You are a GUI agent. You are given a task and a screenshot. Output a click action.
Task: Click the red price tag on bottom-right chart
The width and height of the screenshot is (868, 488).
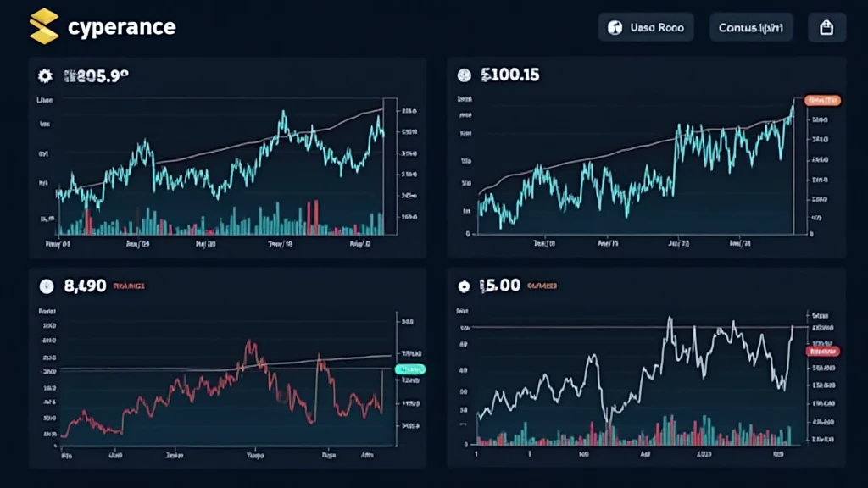pos(826,351)
